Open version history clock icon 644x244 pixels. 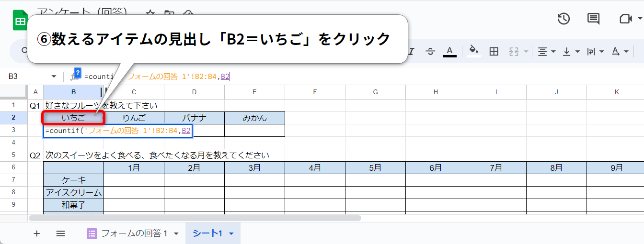pos(563,19)
